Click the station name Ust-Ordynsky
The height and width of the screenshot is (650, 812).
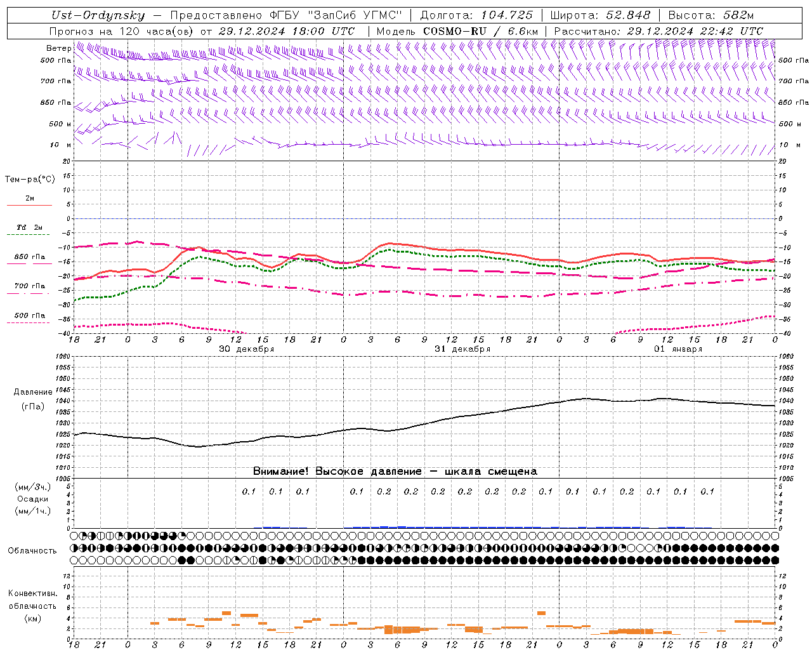pos(98,15)
